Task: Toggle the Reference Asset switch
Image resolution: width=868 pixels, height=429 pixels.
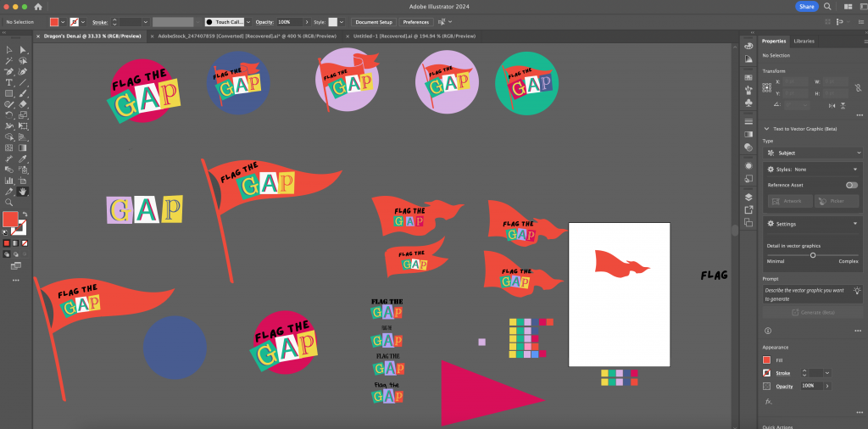Action: tap(851, 185)
